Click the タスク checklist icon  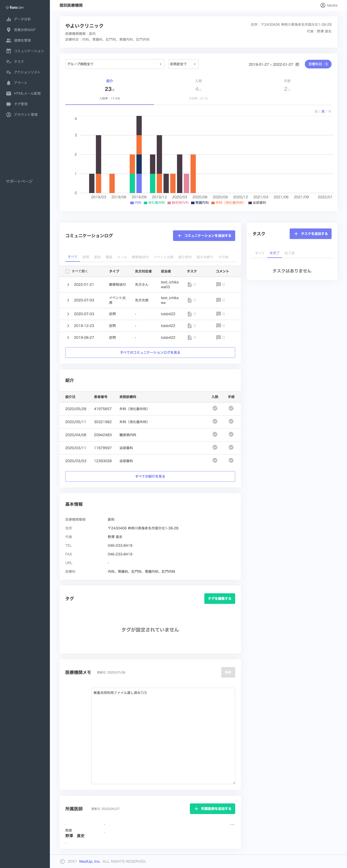pos(9,62)
